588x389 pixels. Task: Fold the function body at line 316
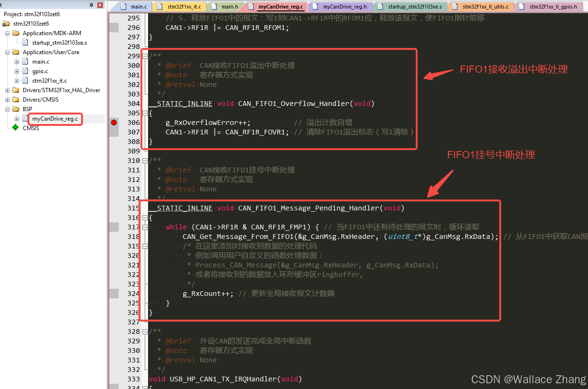[x=145, y=218]
